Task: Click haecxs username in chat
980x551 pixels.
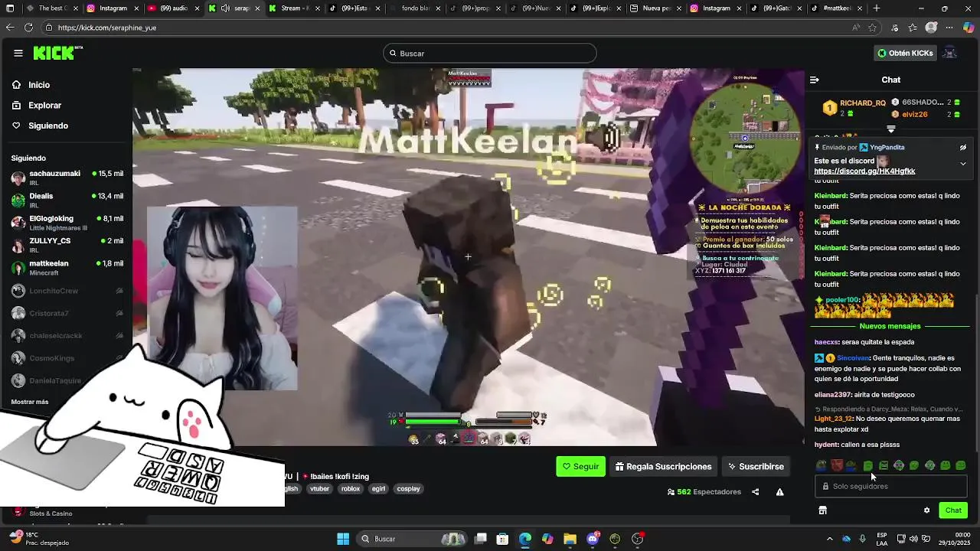Action: click(826, 342)
